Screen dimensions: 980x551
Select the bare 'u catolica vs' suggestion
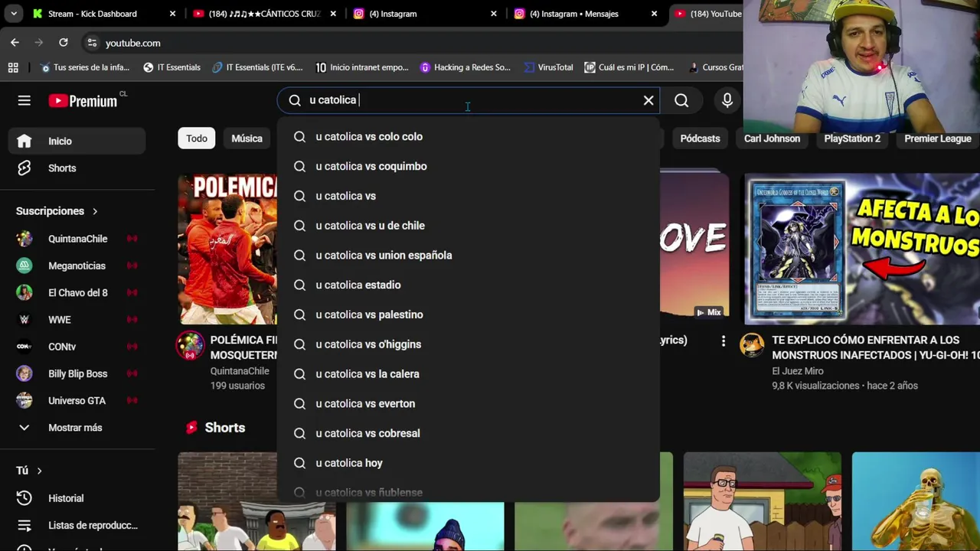(x=468, y=196)
